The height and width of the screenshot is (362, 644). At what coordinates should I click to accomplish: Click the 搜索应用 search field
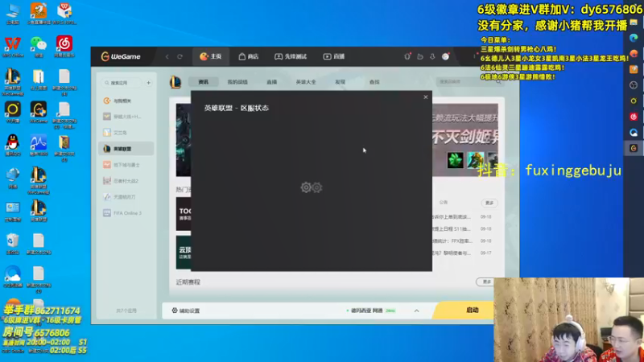[122, 83]
